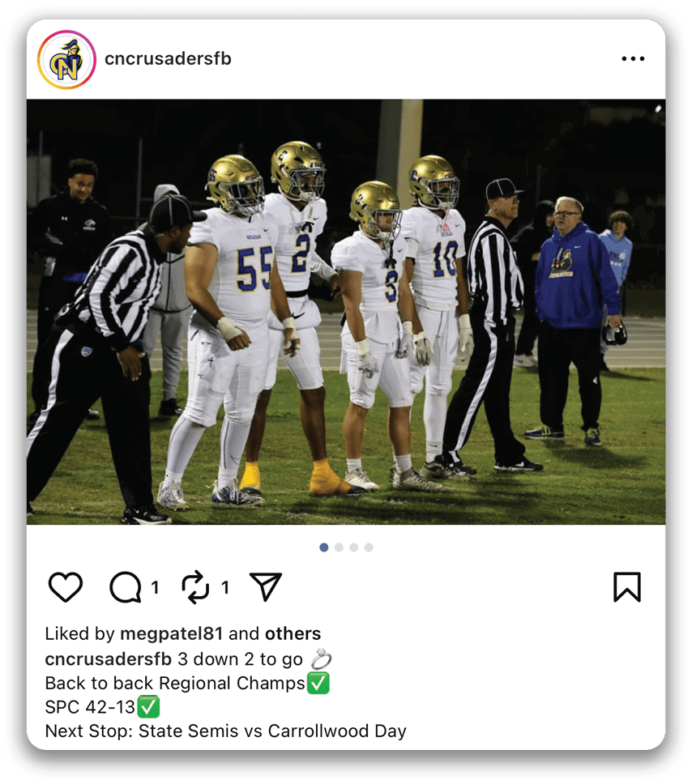
Task: Jump to third carousel dot
Action: tap(354, 548)
